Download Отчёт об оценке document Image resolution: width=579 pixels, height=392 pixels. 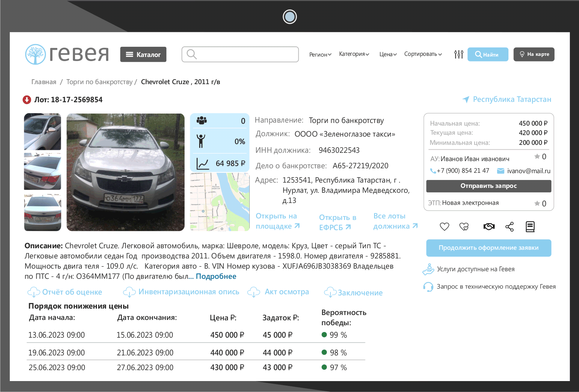pyautogui.click(x=65, y=292)
